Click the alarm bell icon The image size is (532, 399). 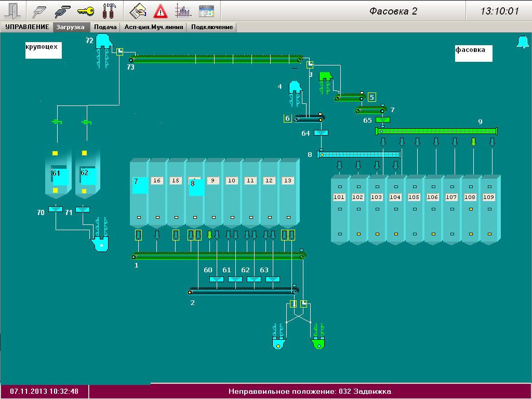522,43
